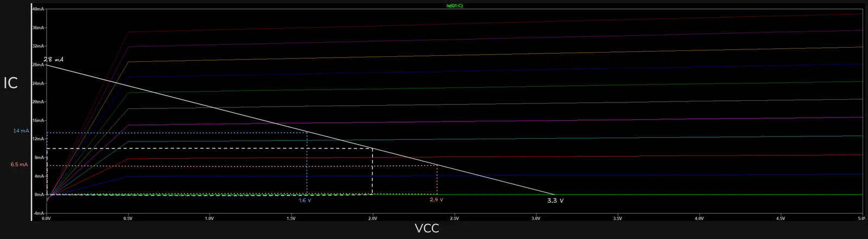Click the 3.0V horizontal axis label
The height and width of the screenshot is (239, 868).
click(x=536, y=219)
